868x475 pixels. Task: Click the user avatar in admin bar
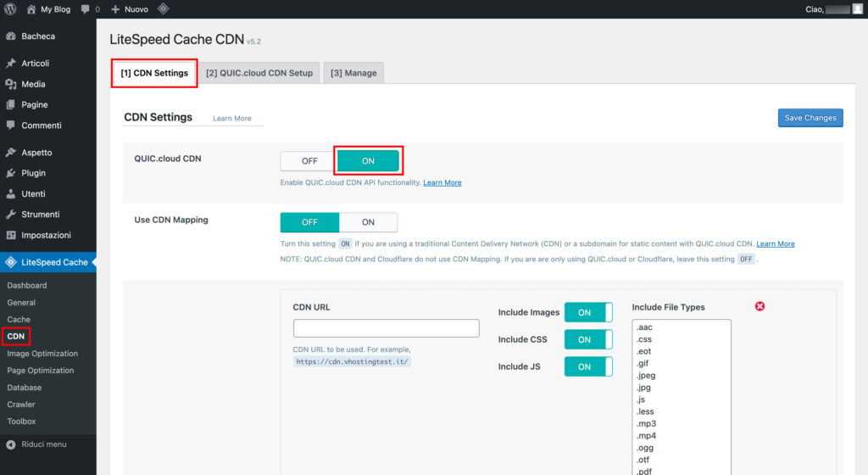[858, 8]
